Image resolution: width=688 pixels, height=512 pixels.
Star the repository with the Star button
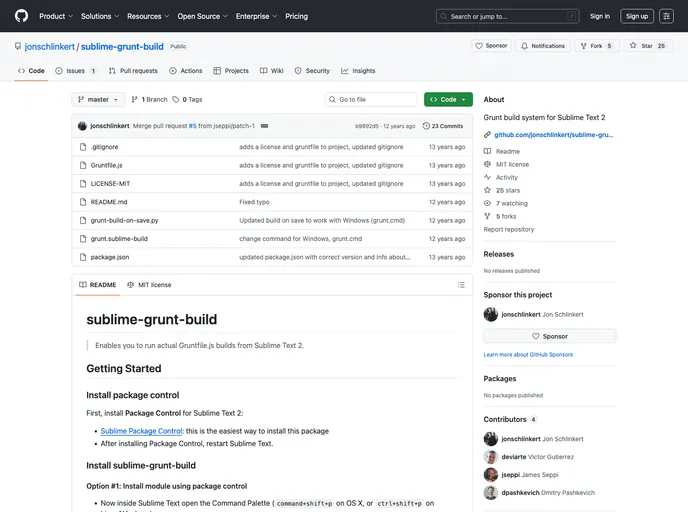[649, 46]
